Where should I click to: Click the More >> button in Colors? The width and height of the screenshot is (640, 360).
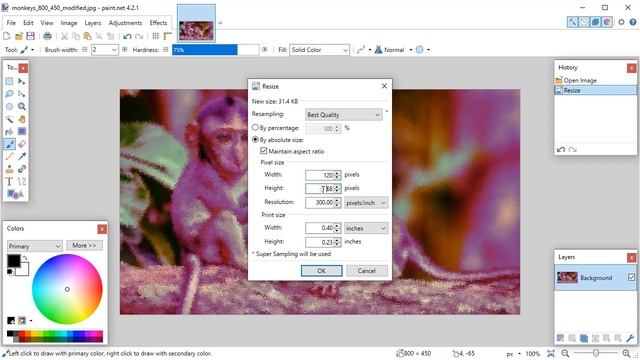click(x=84, y=245)
